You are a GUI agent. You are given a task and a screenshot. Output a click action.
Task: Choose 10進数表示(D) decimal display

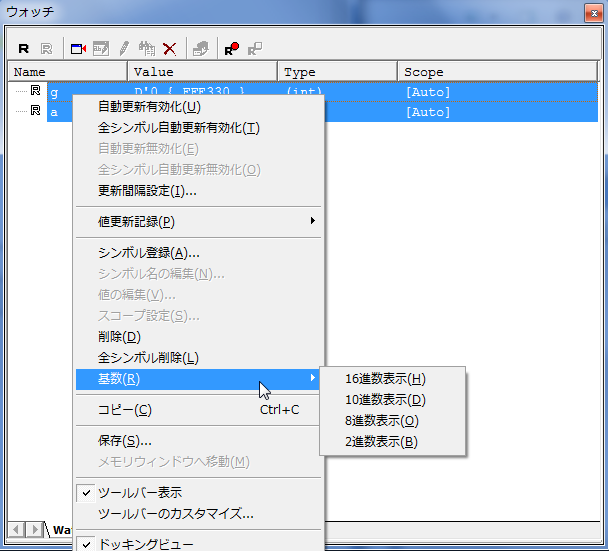pyautogui.click(x=385, y=400)
